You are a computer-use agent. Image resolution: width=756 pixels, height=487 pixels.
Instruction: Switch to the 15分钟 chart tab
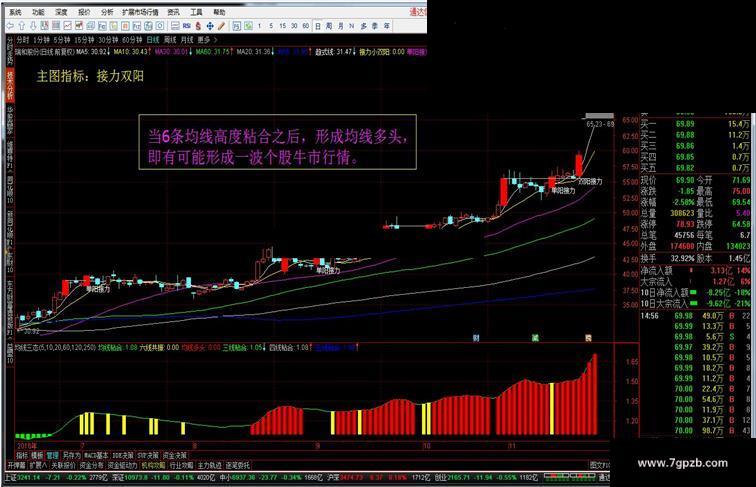tap(84, 40)
